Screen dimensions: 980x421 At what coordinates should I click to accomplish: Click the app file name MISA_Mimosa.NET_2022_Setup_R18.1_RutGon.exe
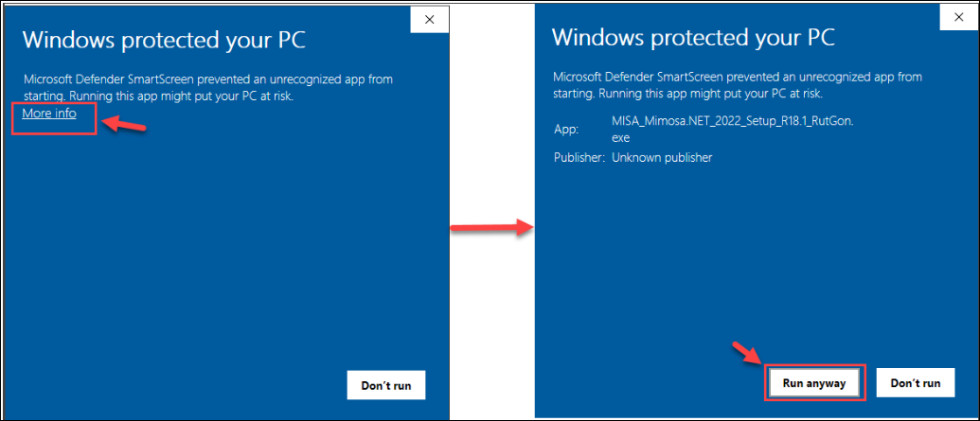pos(733,130)
